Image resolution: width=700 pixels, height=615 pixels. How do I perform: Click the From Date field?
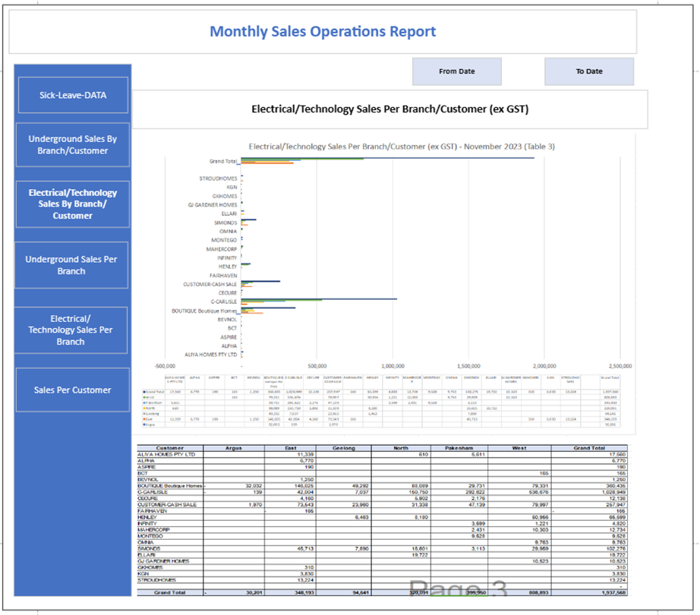coord(456,71)
